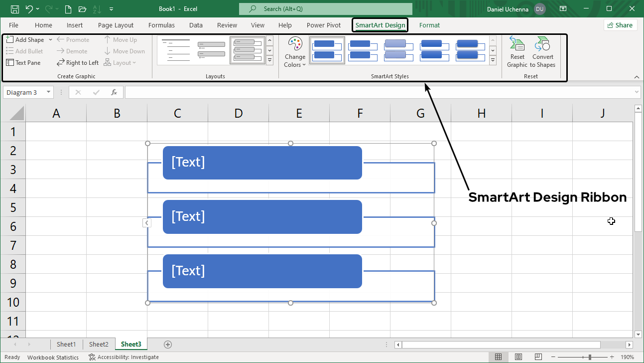644x363 pixels.
Task: Switch to the Sheet1 tab
Action: point(66,345)
